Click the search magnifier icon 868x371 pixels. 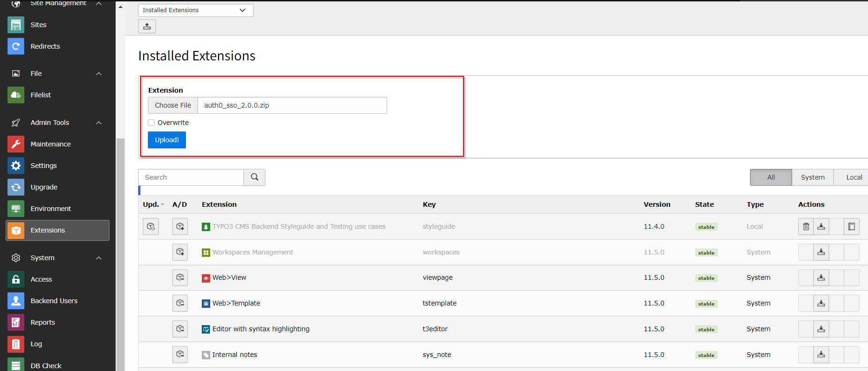click(x=254, y=177)
